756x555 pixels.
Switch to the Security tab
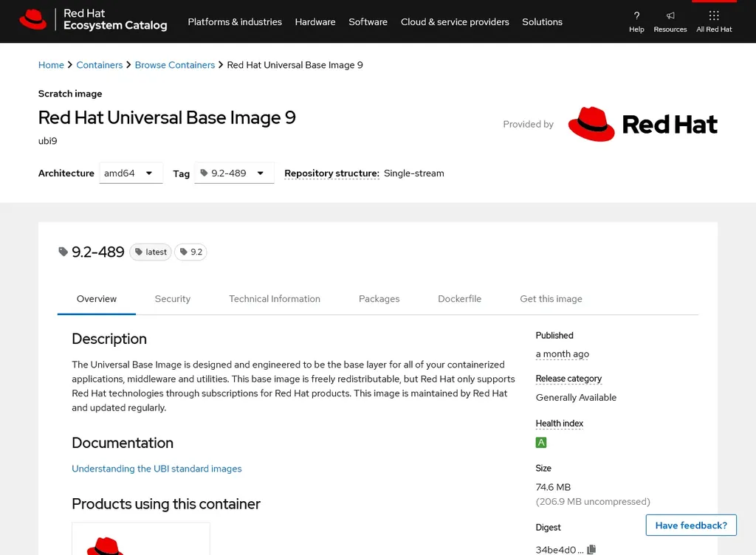(x=173, y=299)
